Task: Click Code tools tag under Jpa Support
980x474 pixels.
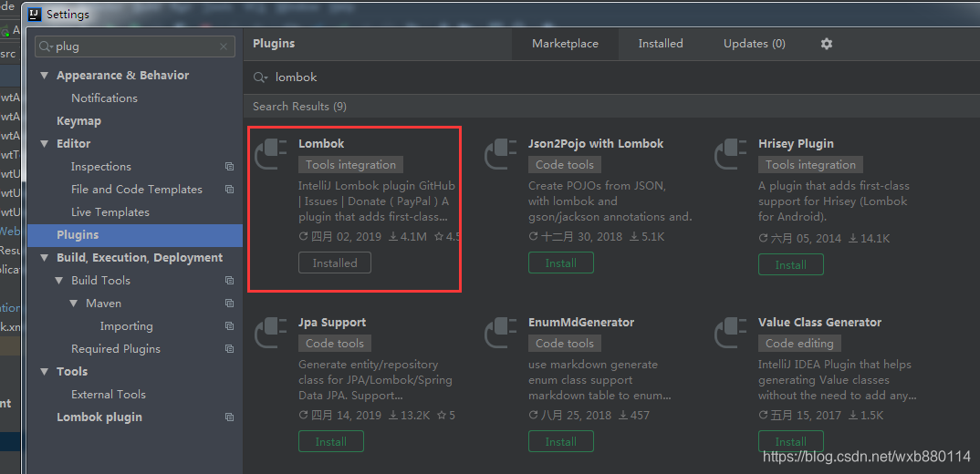Action: click(335, 344)
